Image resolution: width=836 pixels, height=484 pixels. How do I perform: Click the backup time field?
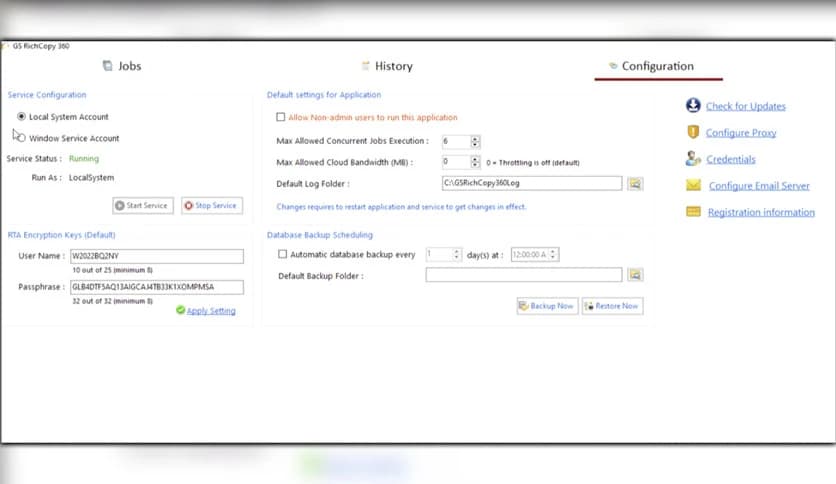530,254
